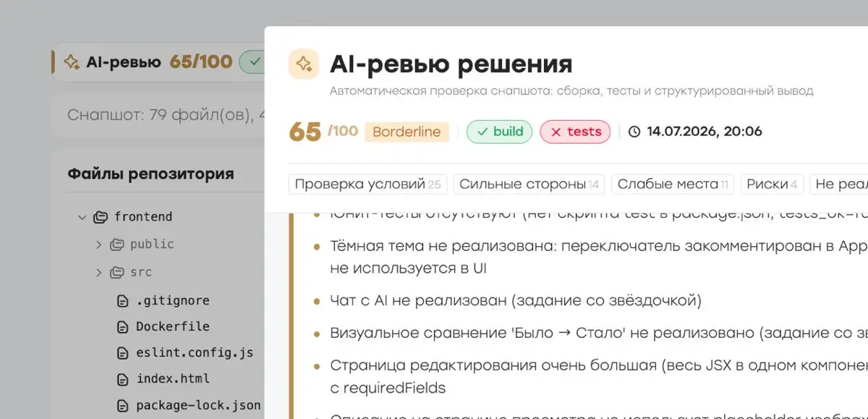Image resolution: width=868 pixels, height=419 pixels.
Task: Click the Borderline verdict label
Action: click(407, 132)
